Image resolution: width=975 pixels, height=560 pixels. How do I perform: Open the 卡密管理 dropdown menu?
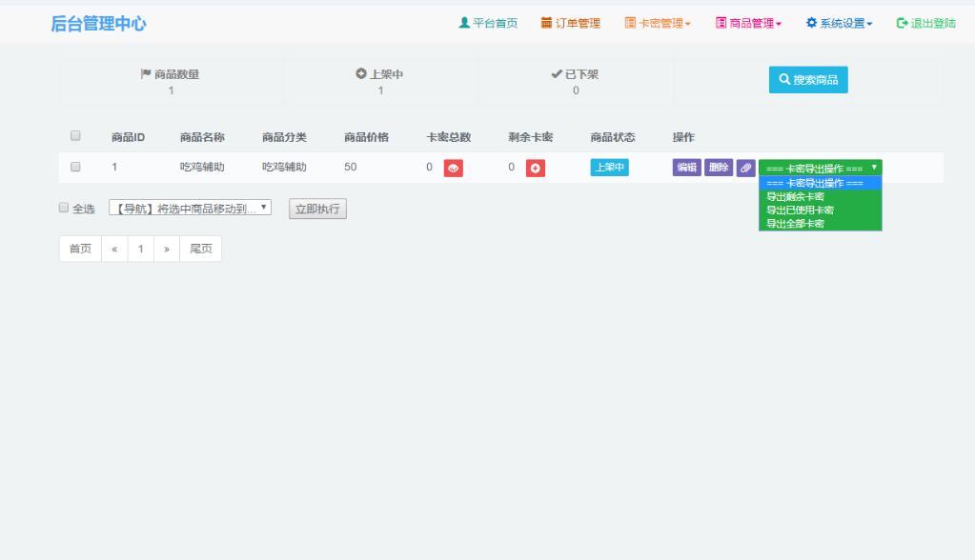click(658, 23)
